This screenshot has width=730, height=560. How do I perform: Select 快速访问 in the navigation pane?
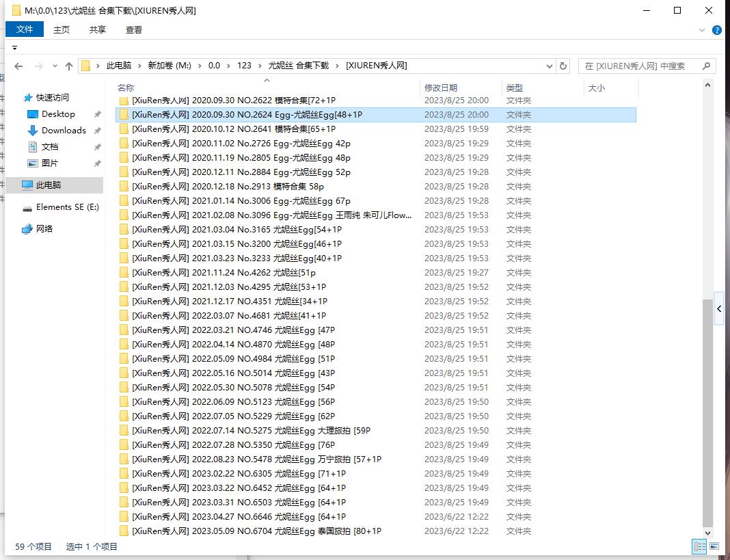pyautogui.click(x=52, y=97)
